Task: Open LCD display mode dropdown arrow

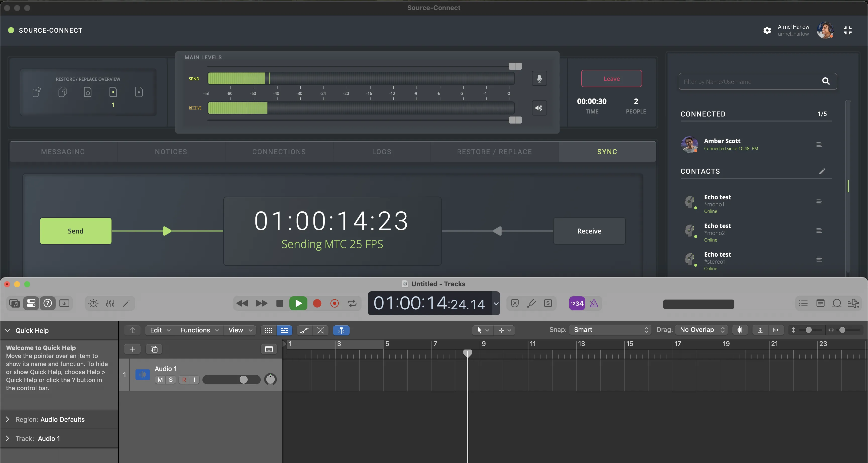Action: pyautogui.click(x=496, y=303)
